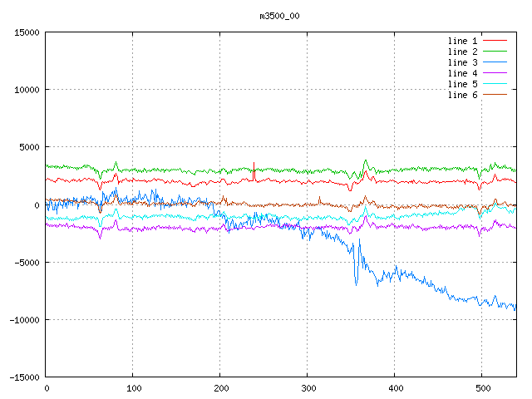Select the 500 tick label on x-axis

pos(481,388)
